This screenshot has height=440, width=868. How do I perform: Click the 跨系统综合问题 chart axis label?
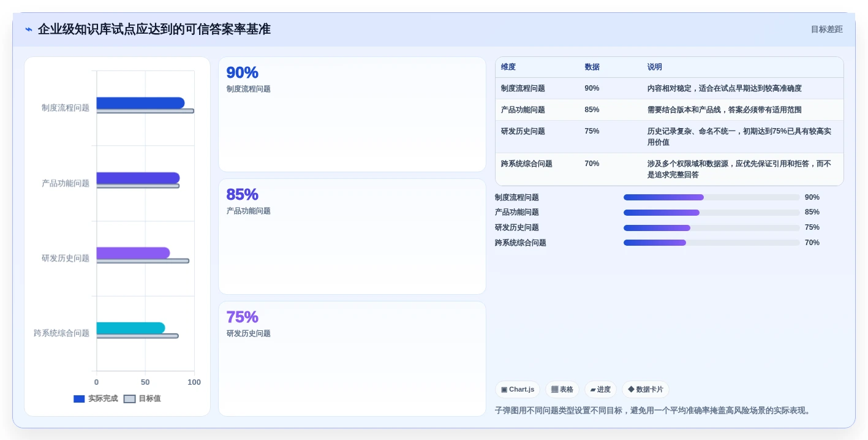click(x=62, y=333)
